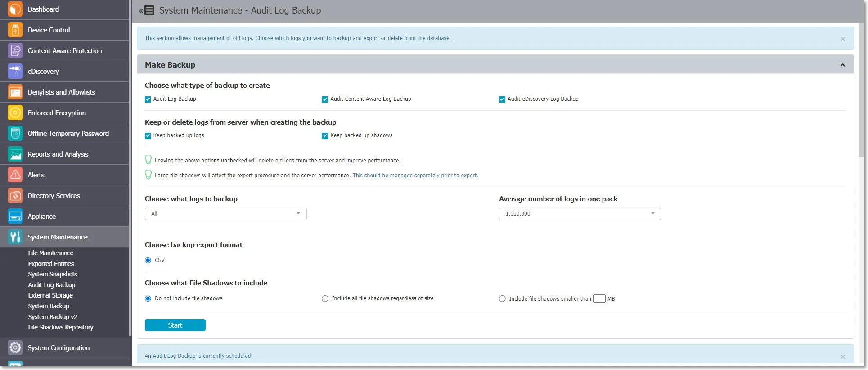Uncheck Keep backed up shadows
Viewport: 868px width, 370px height.
pyautogui.click(x=325, y=136)
